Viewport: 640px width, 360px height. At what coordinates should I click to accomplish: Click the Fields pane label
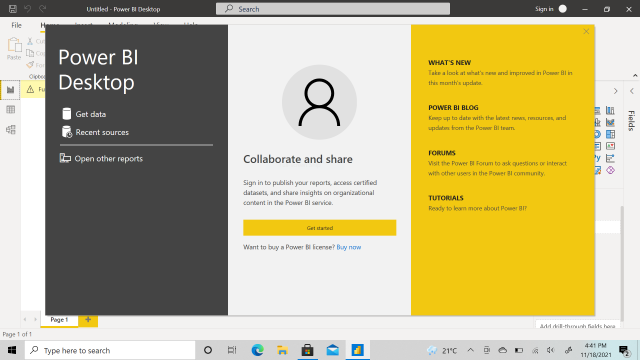[x=631, y=121]
